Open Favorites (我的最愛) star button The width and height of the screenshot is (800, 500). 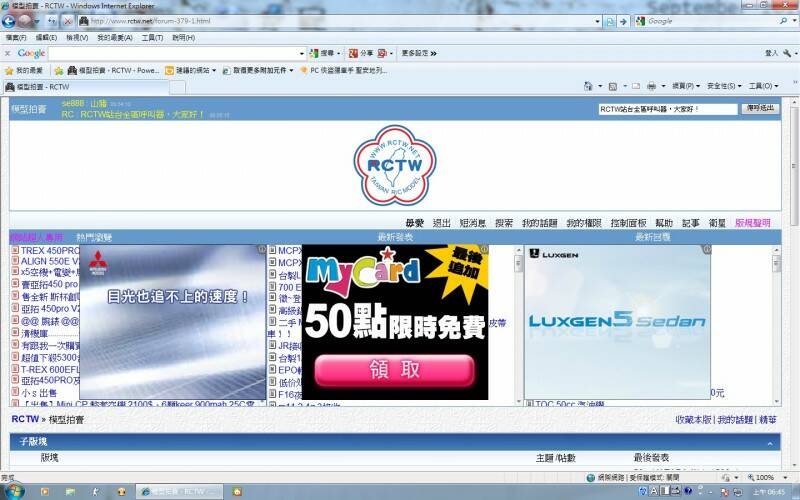23,70
